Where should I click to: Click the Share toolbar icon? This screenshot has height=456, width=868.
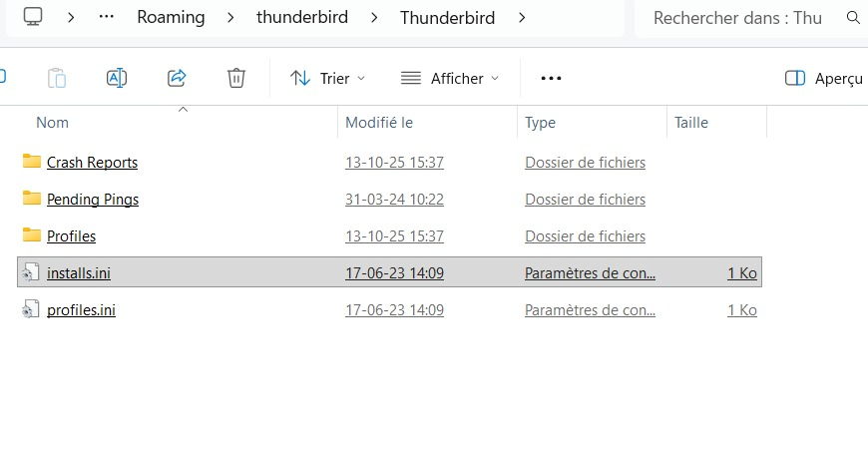pos(177,78)
